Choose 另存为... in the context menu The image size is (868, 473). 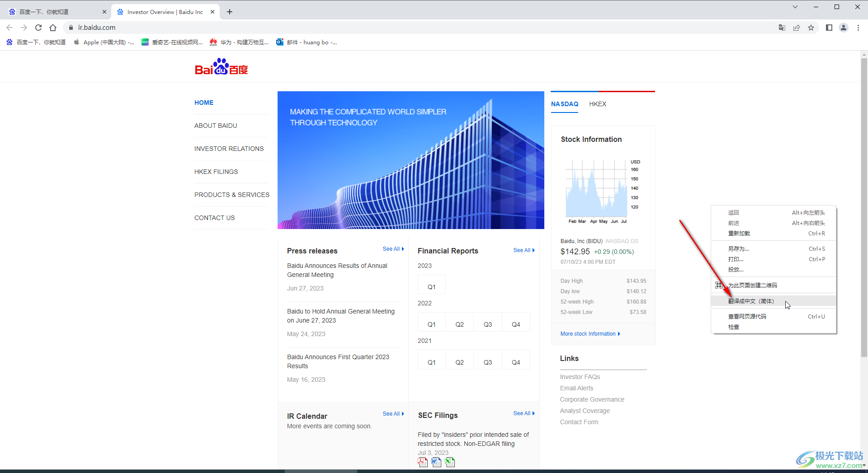click(774, 248)
